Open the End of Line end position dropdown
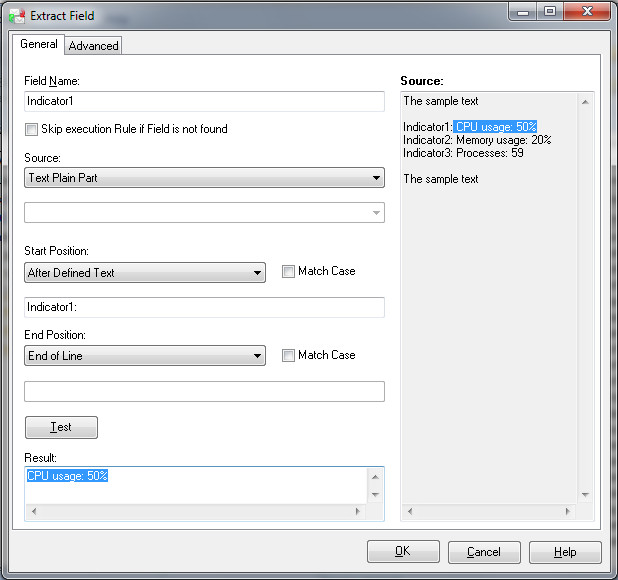This screenshot has height=580, width=618. tap(145, 356)
